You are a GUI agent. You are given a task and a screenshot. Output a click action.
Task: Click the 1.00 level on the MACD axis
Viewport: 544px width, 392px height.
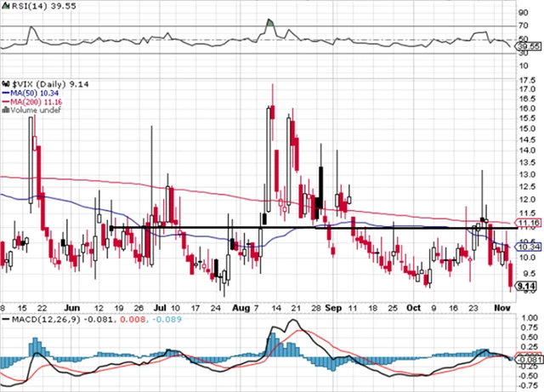click(x=527, y=317)
